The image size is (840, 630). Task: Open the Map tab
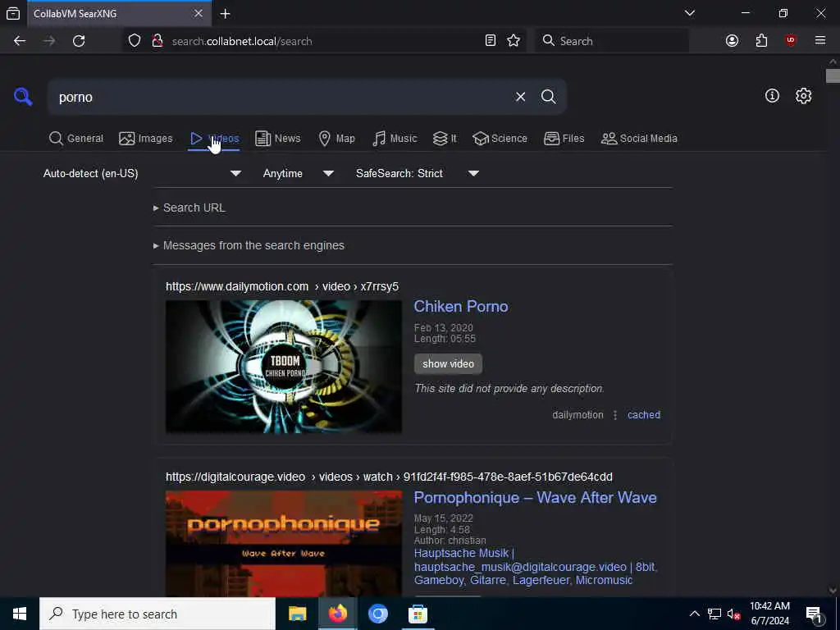(336, 138)
